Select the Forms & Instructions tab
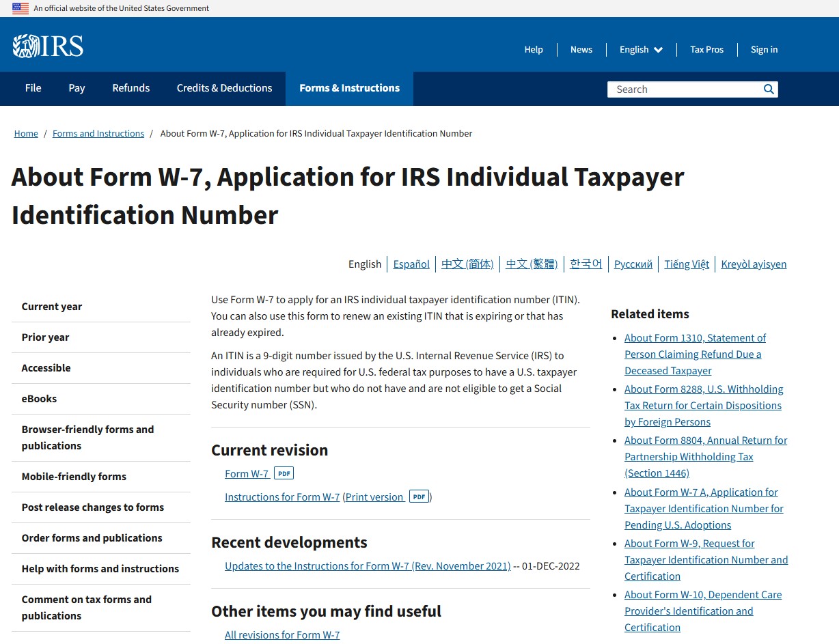The width and height of the screenshot is (839, 644). tap(349, 88)
